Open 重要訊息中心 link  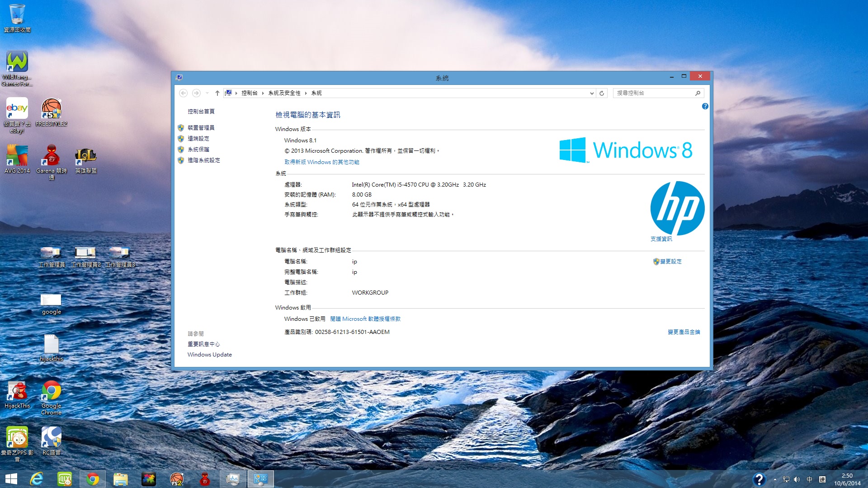pos(204,344)
